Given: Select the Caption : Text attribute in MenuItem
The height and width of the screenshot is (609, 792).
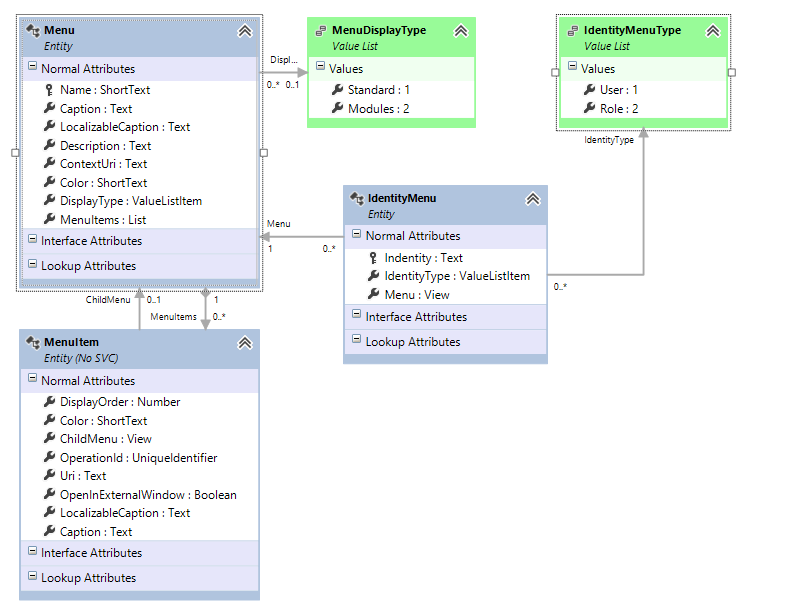Looking at the screenshot, I should 96,532.
